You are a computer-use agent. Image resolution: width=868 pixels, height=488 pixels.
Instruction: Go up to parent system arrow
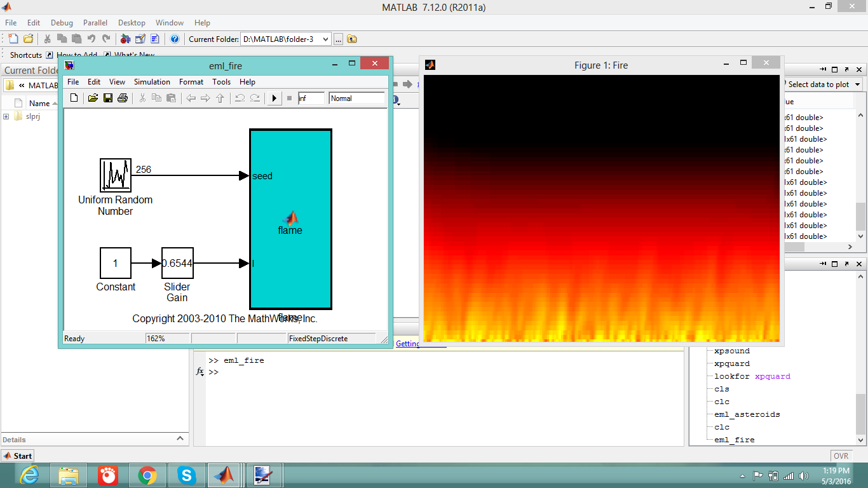(220, 98)
